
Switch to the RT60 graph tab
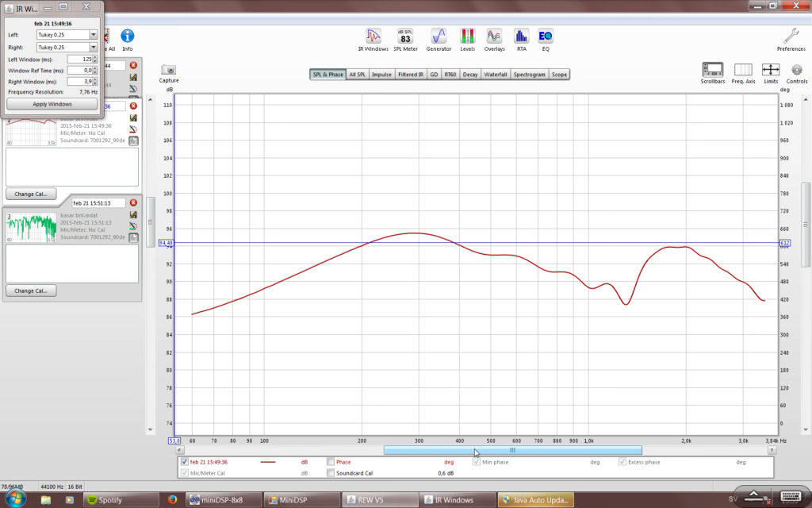point(450,74)
